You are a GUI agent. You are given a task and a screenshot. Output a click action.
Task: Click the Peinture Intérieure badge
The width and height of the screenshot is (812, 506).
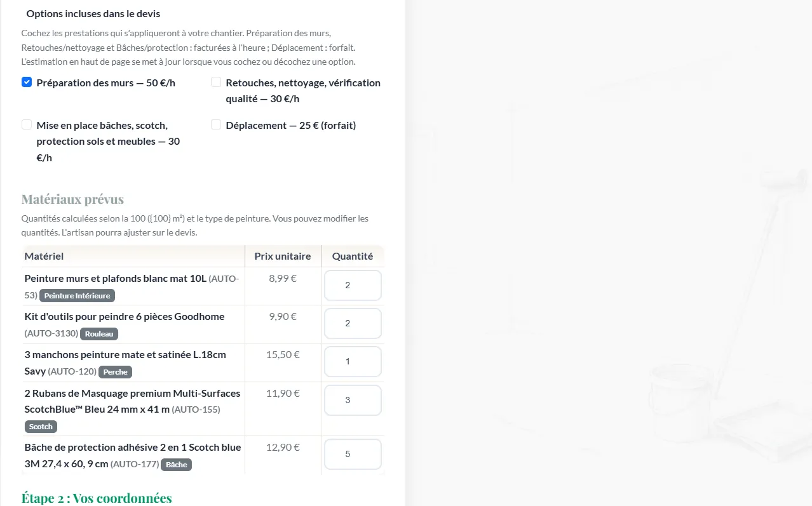coord(77,296)
